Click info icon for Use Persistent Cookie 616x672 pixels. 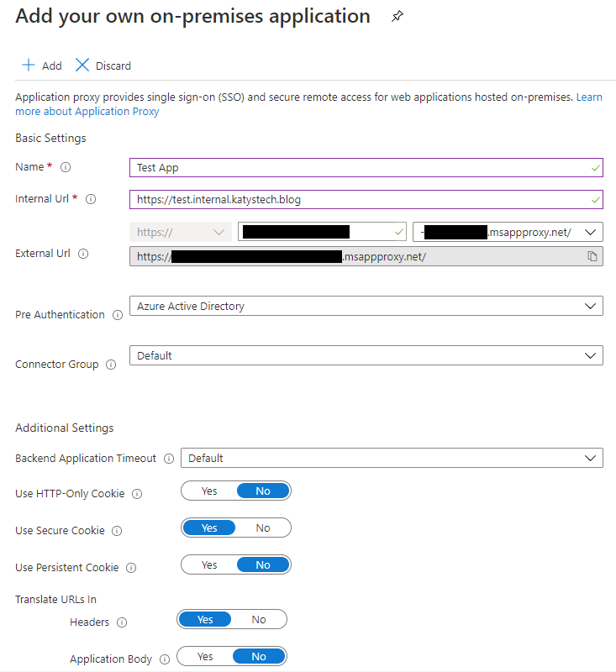(131, 568)
